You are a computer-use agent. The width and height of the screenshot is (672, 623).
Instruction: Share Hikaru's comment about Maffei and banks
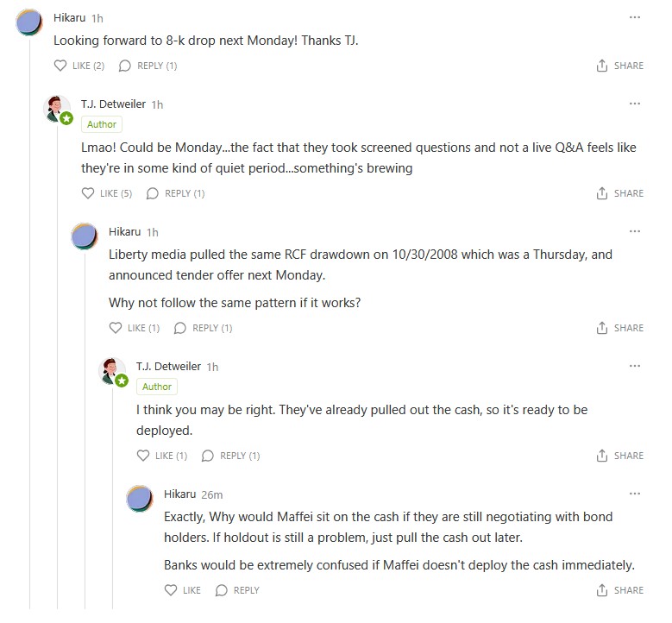click(620, 590)
